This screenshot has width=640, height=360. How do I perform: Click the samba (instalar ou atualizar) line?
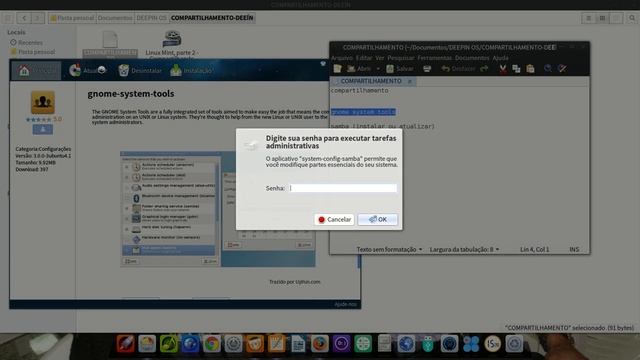point(383,126)
